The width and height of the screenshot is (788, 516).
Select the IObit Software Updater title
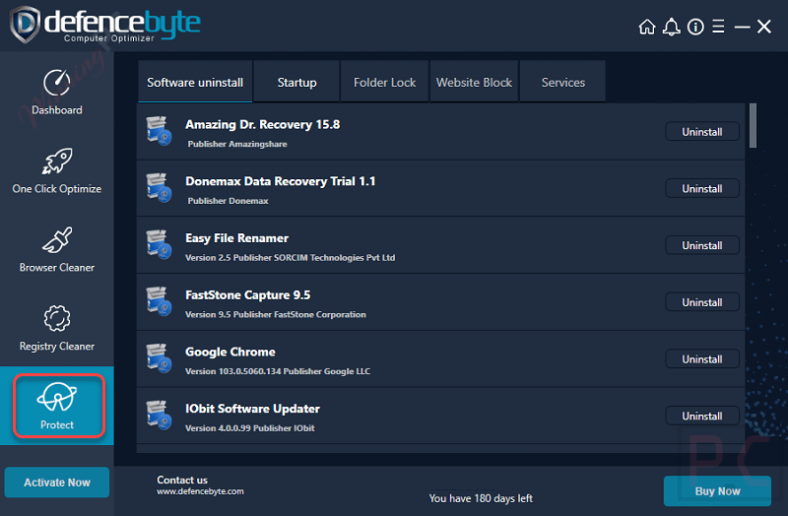pyautogui.click(x=252, y=408)
